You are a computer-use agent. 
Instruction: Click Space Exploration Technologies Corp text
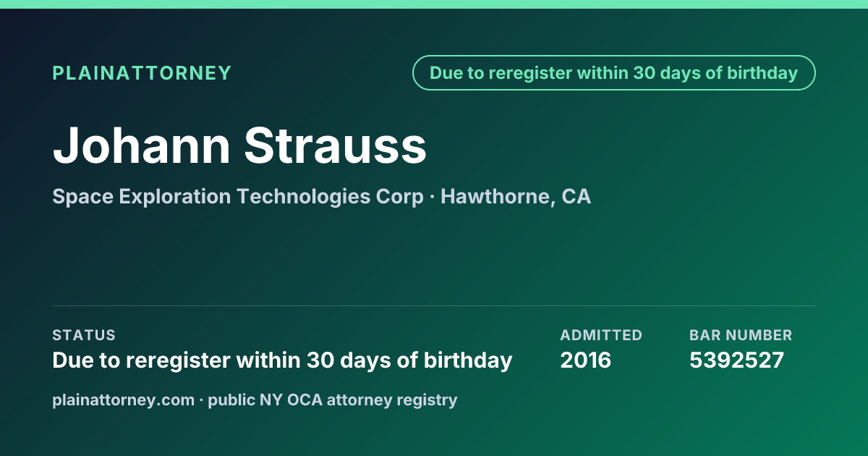click(x=238, y=197)
